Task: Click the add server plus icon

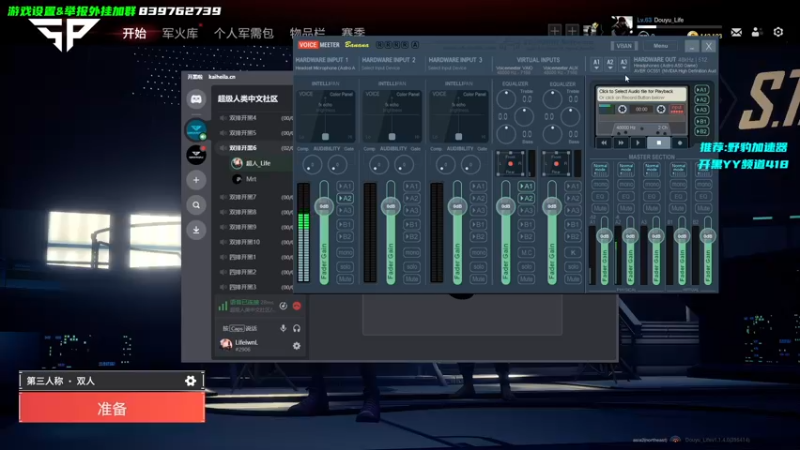Action: pyautogui.click(x=196, y=180)
